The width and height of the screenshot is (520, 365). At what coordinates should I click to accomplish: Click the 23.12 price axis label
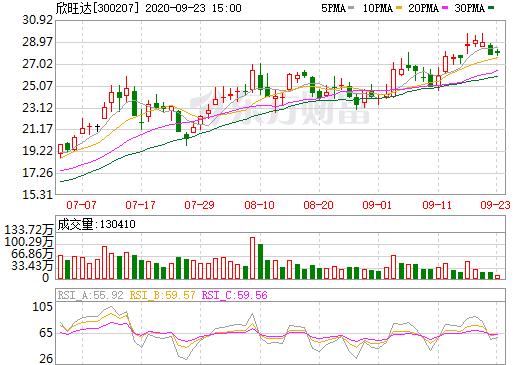click(38, 108)
